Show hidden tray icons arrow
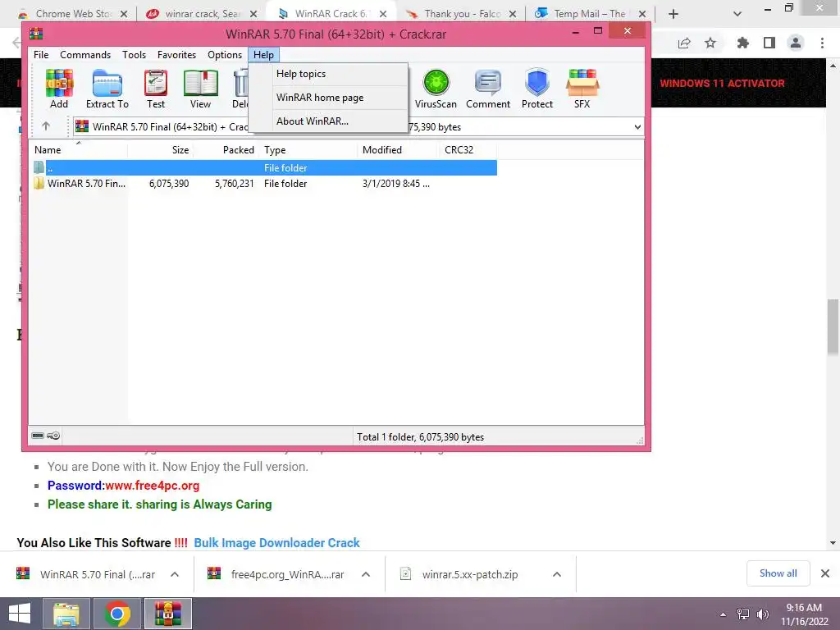This screenshot has height=630, width=840. click(x=724, y=614)
